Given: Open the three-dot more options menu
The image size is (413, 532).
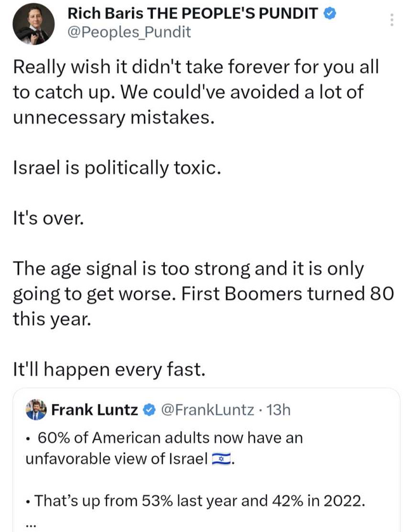Looking at the screenshot, I should pos(392,20).
